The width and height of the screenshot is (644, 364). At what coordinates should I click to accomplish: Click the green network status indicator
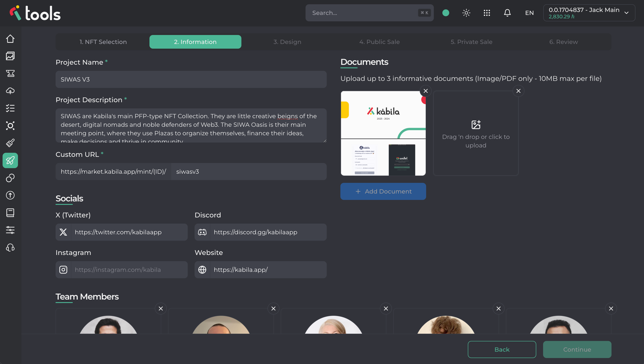point(446,13)
